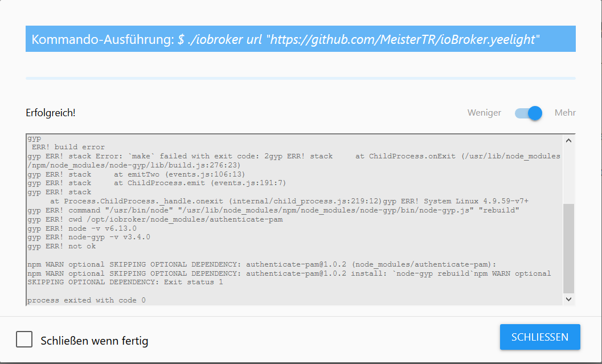The width and height of the screenshot is (602, 364).
Task: Click the 'gyp ERR! node -v v6.13.0' line
Action: [82, 228]
